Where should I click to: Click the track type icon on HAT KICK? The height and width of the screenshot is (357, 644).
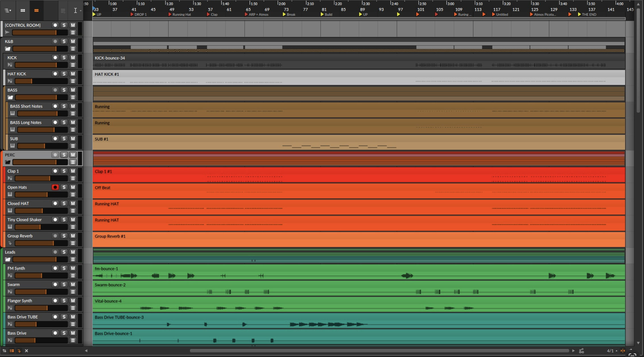point(10,81)
